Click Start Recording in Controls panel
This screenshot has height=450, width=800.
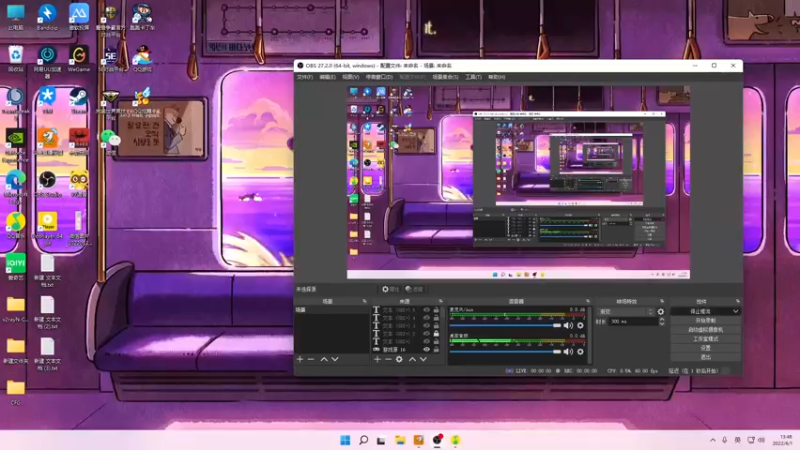(x=706, y=320)
